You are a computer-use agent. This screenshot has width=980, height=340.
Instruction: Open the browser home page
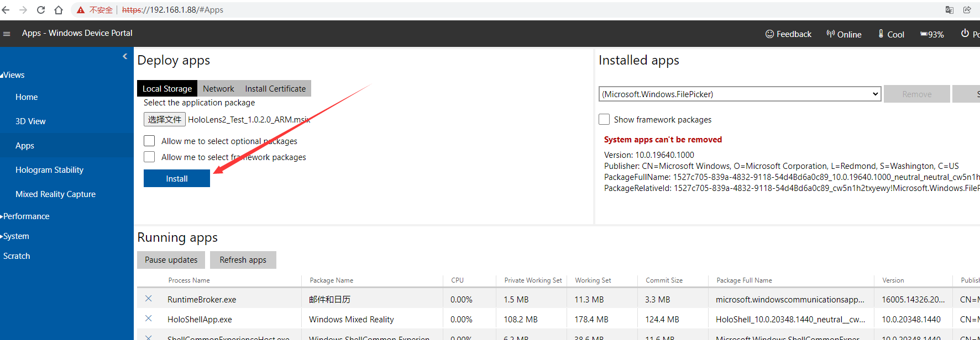[x=59, y=10]
